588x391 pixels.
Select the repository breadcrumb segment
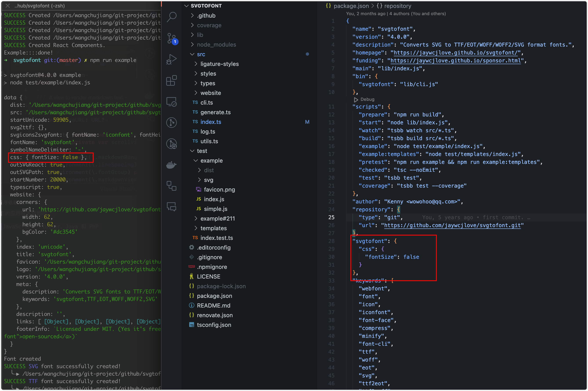[397, 6]
